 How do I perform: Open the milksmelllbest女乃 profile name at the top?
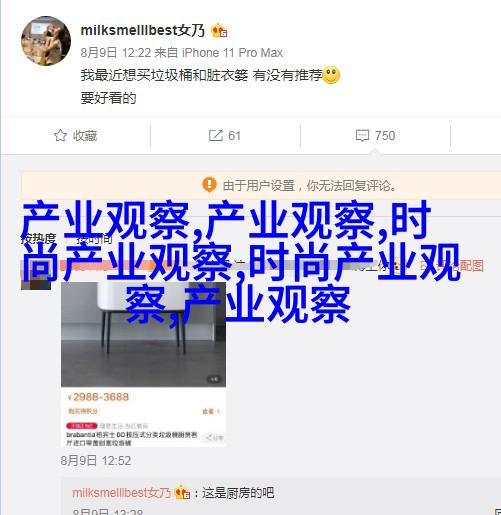click(143, 31)
